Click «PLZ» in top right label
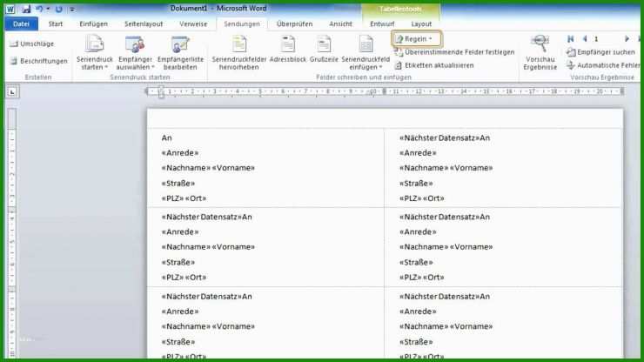The height and width of the screenshot is (362, 644). (410, 198)
